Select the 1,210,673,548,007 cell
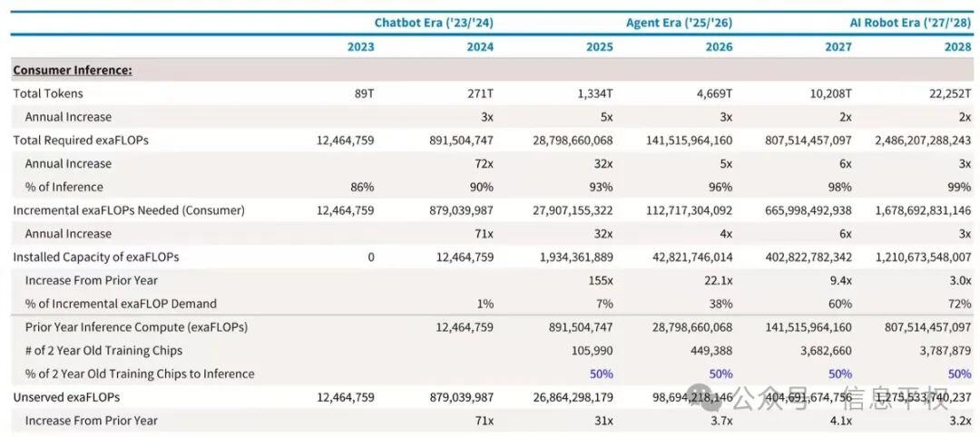980x437 pixels. tap(924, 257)
